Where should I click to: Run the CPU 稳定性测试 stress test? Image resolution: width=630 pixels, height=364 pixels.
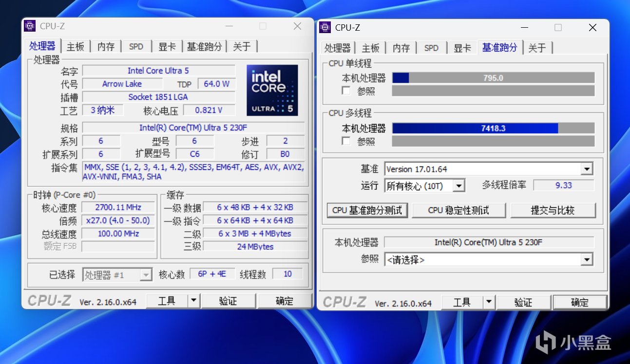(x=458, y=210)
